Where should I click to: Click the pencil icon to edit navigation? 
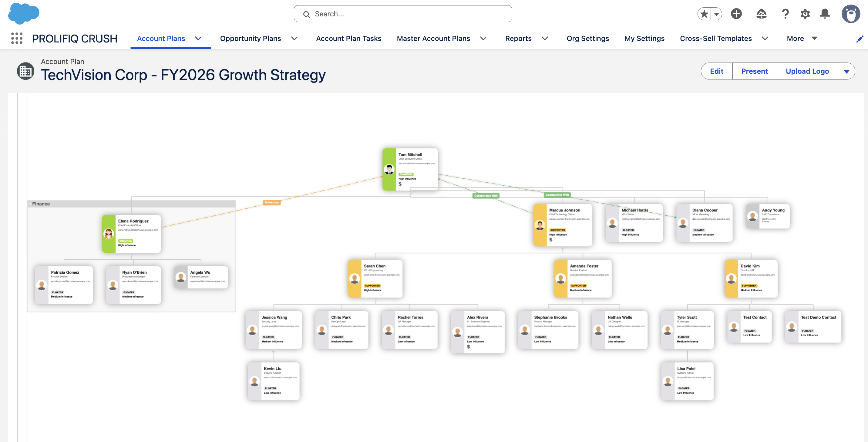[x=860, y=39]
